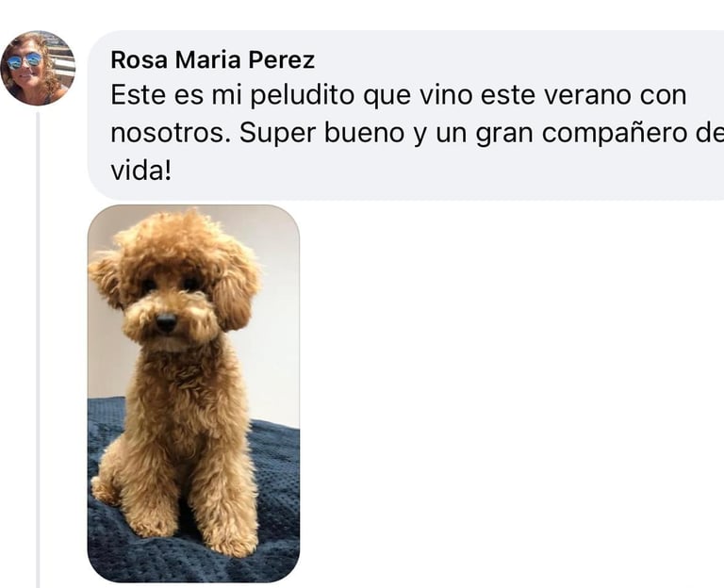Collapse the reply thread vertical line
The image size is (724, 588).
click(x=38, y=350)
